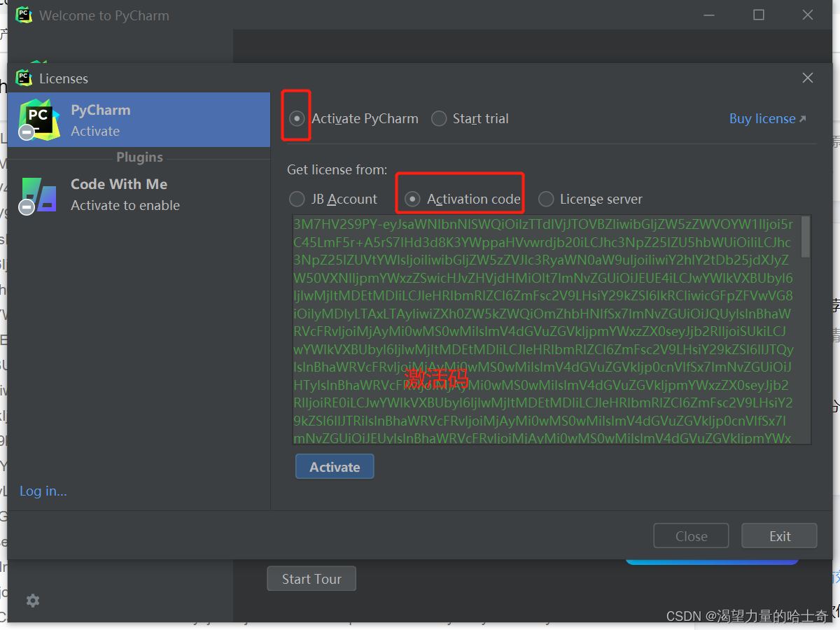840x630 pixels.
Task: Click the Start Tour button in Welcome window
Action: click(311, 579)
